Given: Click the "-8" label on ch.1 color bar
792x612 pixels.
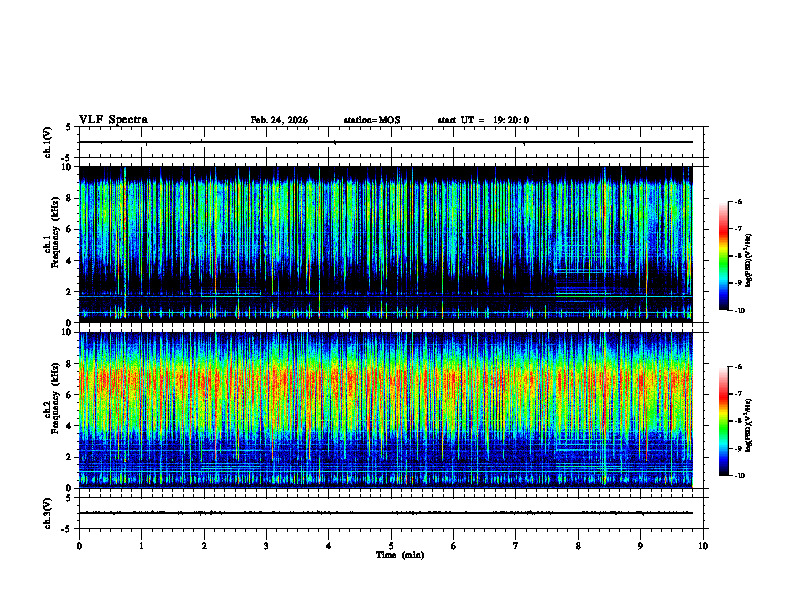Looking at the screenshot, I should pos(739,256).
